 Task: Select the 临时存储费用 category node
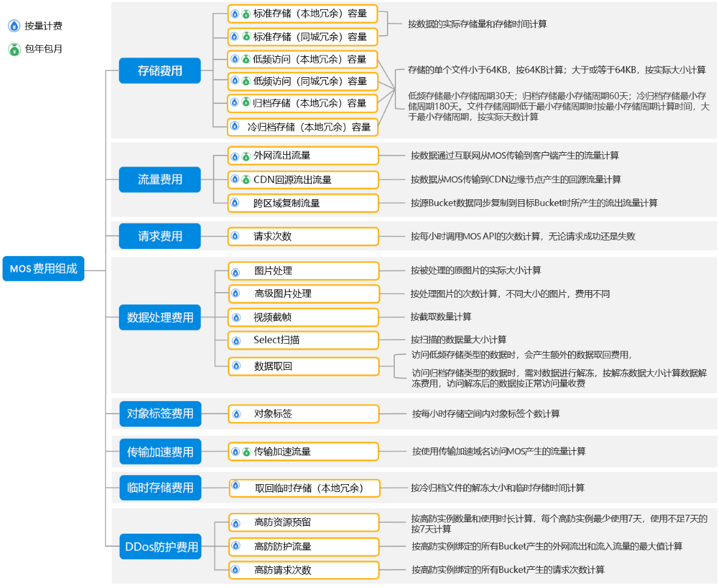pos(160,487)
